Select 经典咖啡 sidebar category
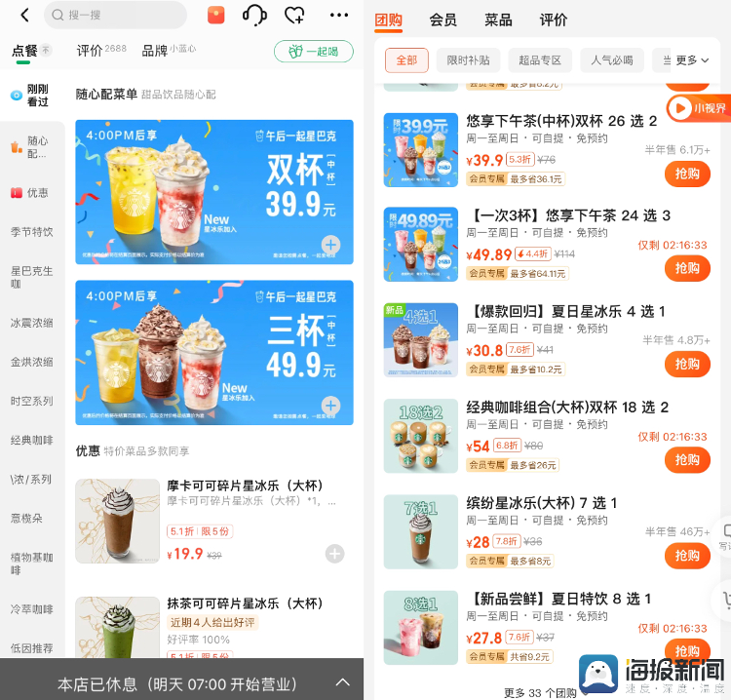The image size is (731, 700). pyautogui.click(x=32, y=441)
